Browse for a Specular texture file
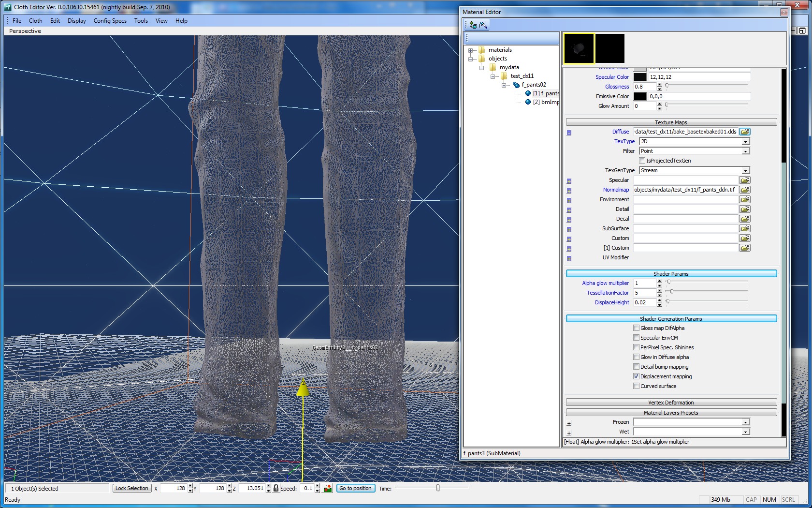Viewport: 812px width, 508px height. tap(745, 180)
